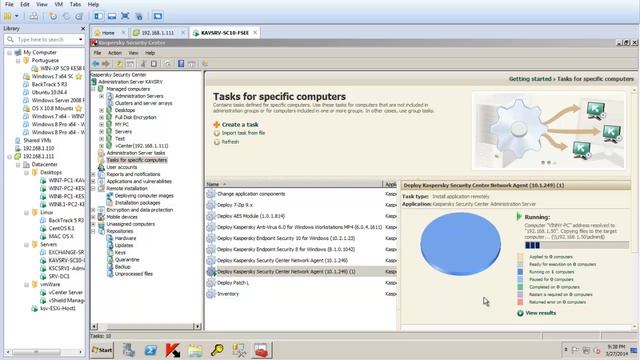Select SRV-DC1 VM in library
Image resolution: width=640 pixels, height=360 pixels.
coord(59,276)
